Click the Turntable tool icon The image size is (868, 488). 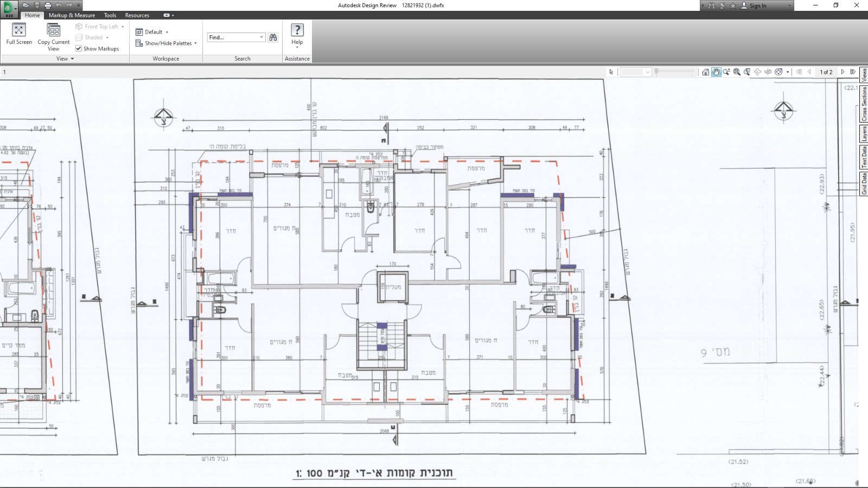(768, 72)
